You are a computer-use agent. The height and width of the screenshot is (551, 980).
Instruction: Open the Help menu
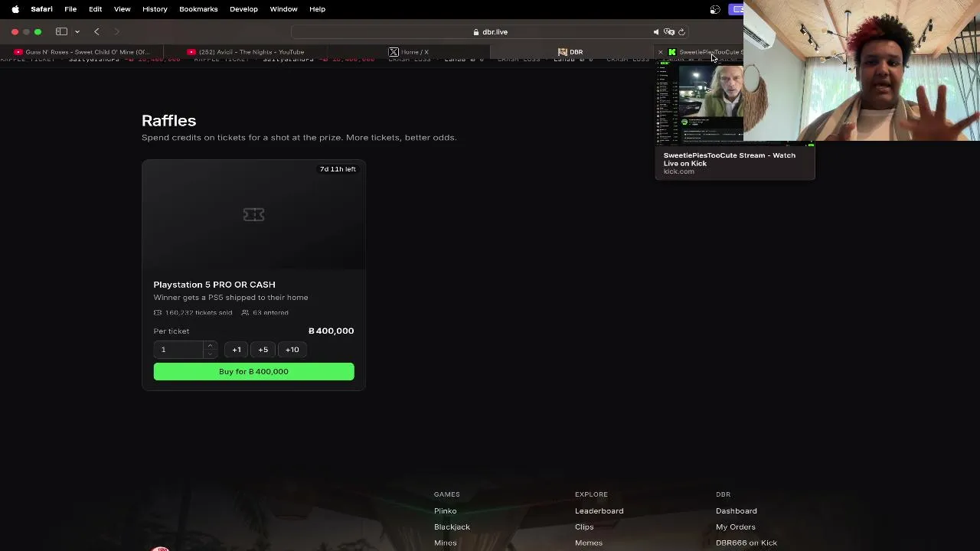(317, 9)
